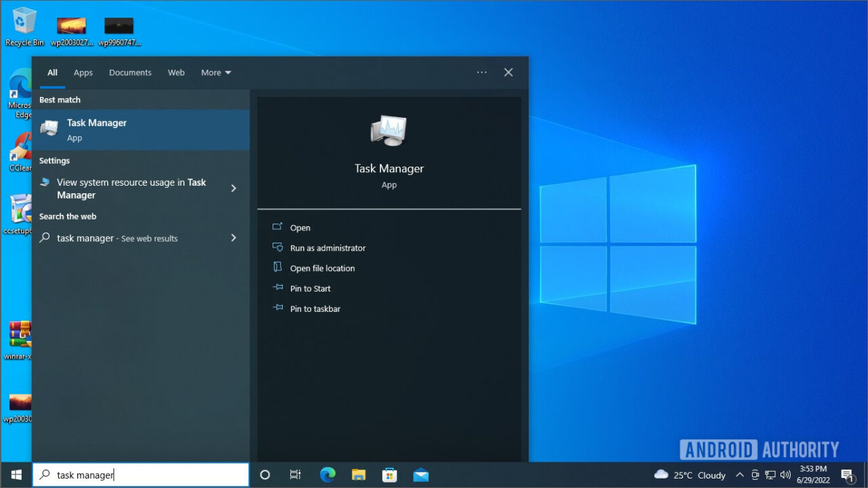868x488 pixels.
Task: Run Task Manager as administrator
Action: tap(327, 247)
